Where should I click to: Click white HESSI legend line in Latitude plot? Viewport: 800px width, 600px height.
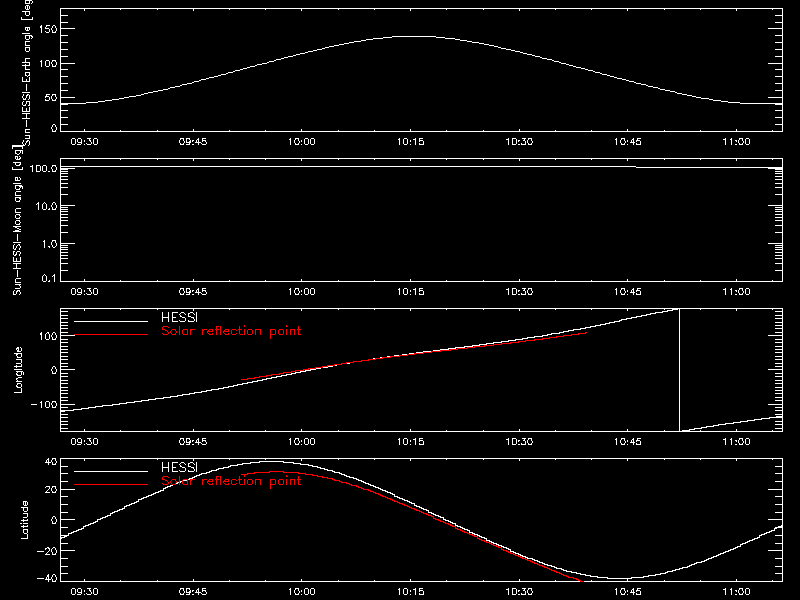click(x=111, y=471)
